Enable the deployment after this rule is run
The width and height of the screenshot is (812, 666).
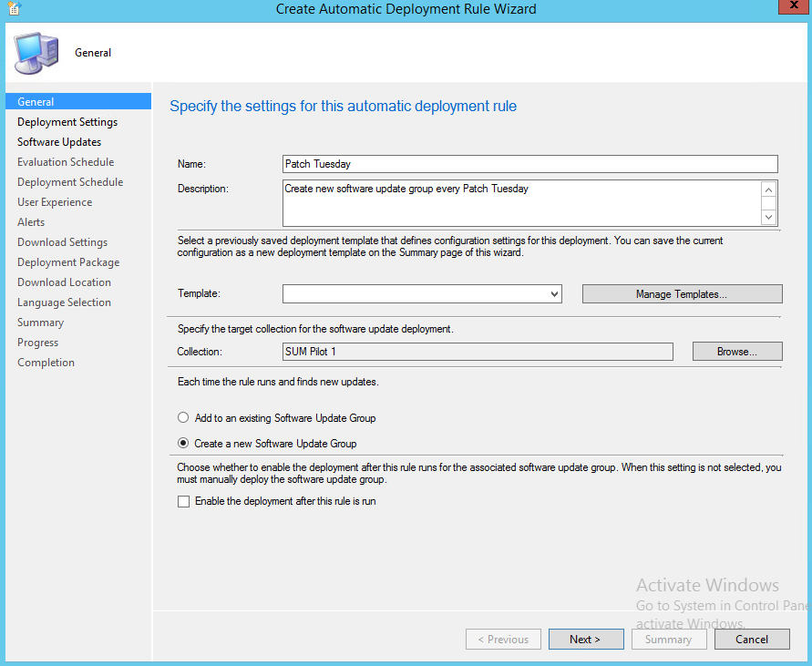[x=184, y=501]
